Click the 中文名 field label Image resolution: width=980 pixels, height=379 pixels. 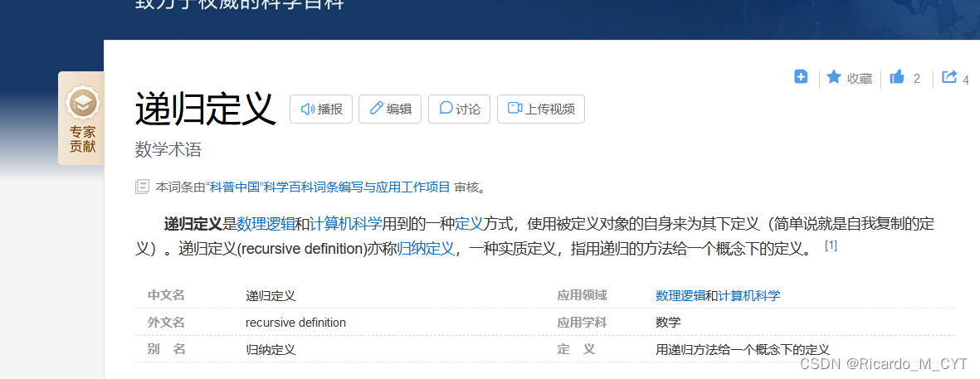point(166,295)
